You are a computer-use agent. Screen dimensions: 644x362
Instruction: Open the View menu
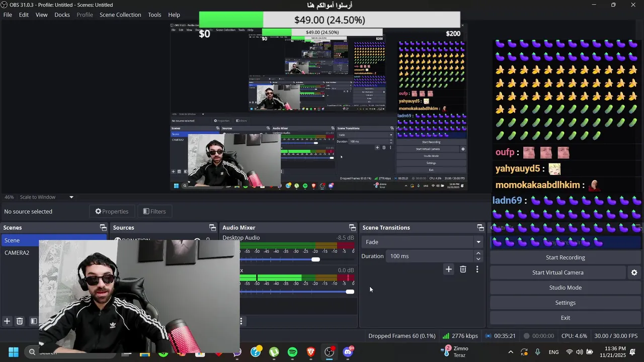coord(41,15)
